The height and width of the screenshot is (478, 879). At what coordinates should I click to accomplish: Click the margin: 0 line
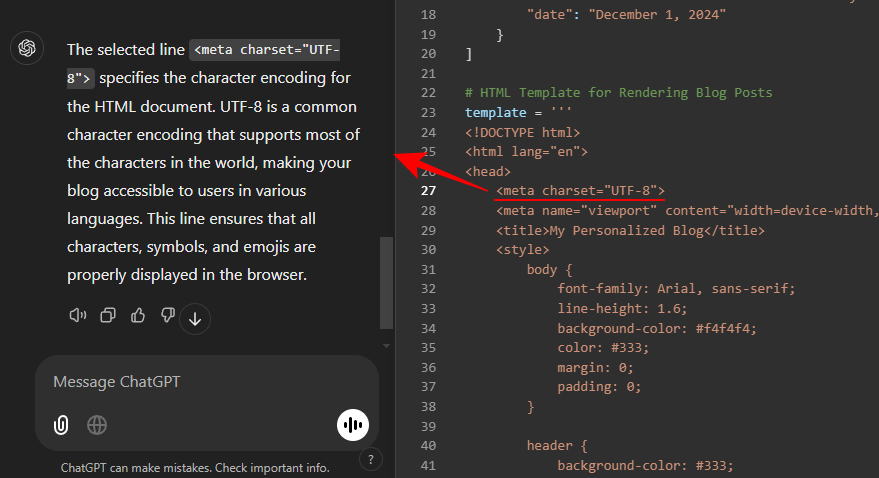[x=595, y=368]
